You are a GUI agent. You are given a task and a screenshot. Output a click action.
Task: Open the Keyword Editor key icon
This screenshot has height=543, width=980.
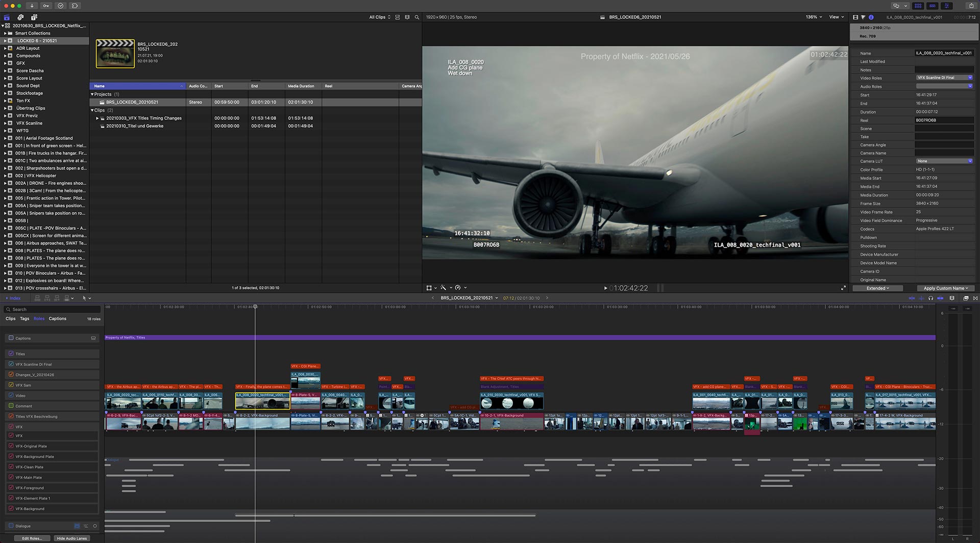[46, 6]
